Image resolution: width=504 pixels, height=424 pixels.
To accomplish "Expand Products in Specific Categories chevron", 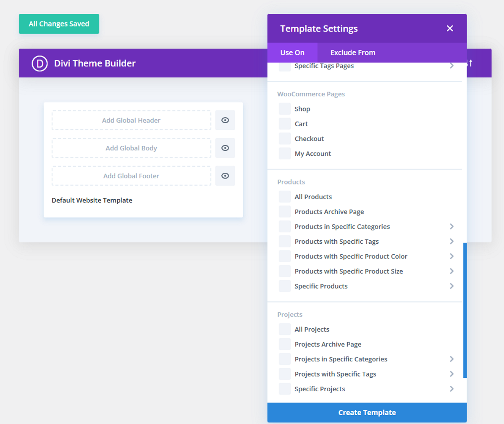I will tap(451, 226).
